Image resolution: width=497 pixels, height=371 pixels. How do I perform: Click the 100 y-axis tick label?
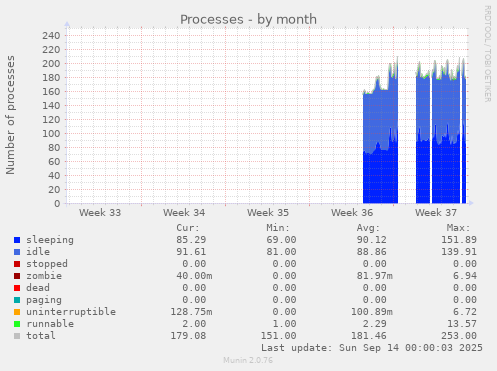point(51,133)
